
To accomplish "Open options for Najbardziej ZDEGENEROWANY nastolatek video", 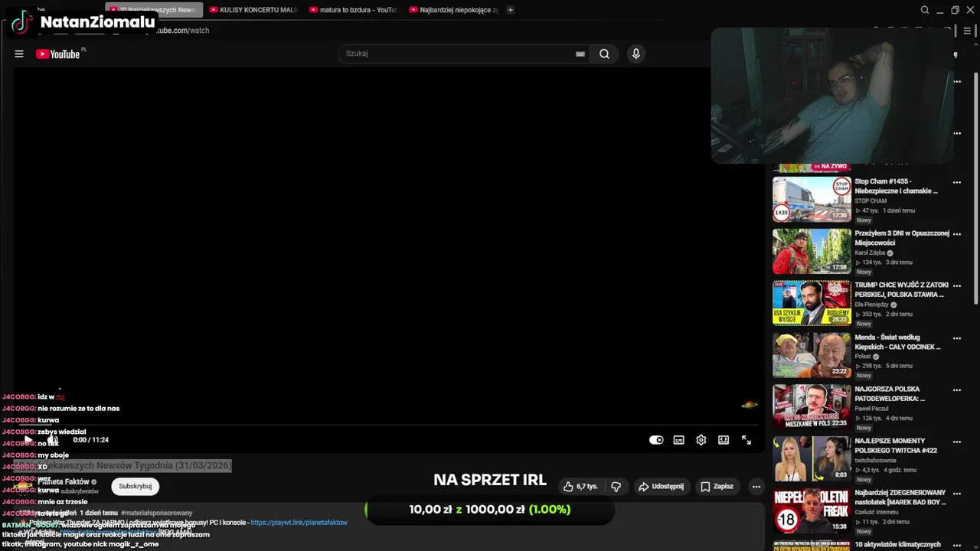I will click(956, 494).
